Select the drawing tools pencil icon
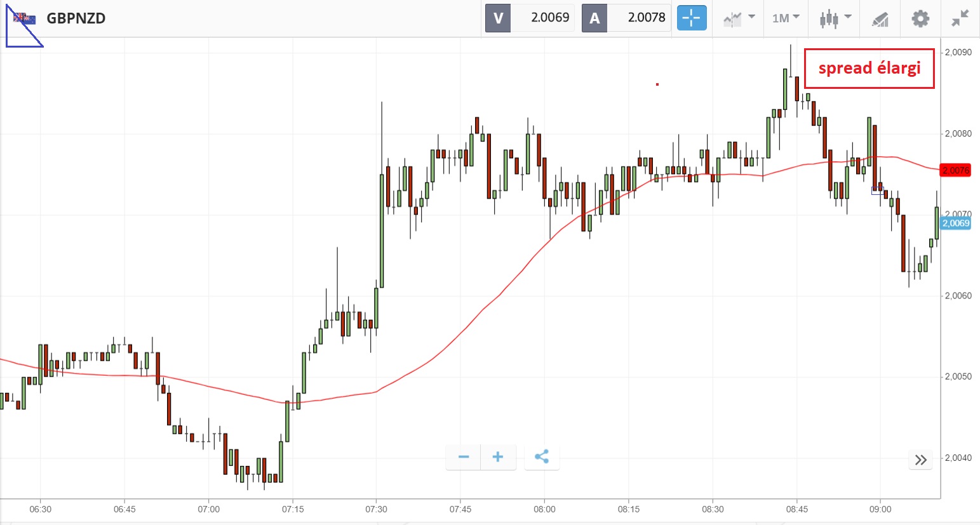The image size is (980, 525). pyautogui.click(x=880, y=19)
